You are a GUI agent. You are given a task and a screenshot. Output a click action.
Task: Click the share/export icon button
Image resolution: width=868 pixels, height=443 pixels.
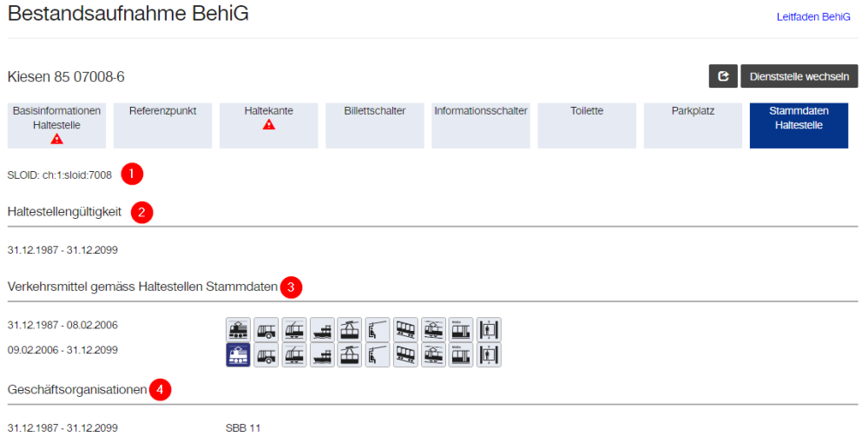(722, 76)
